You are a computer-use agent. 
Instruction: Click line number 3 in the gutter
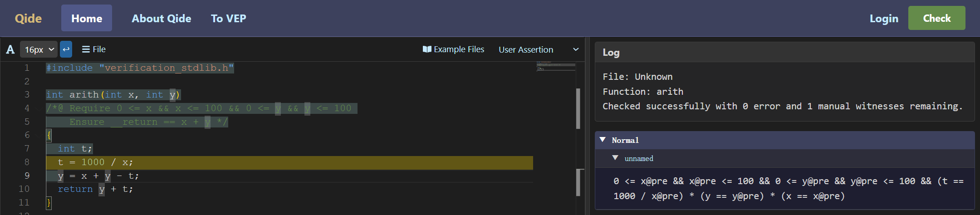(27, 95)
